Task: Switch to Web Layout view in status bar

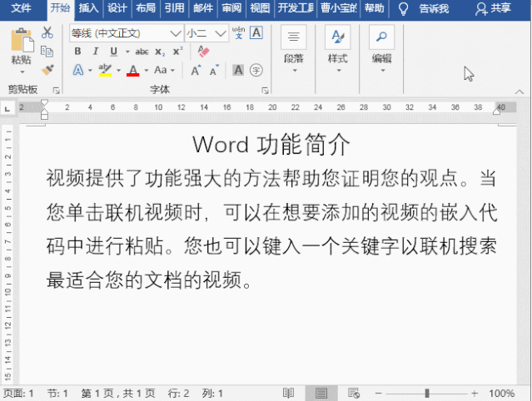Action: 353,393
